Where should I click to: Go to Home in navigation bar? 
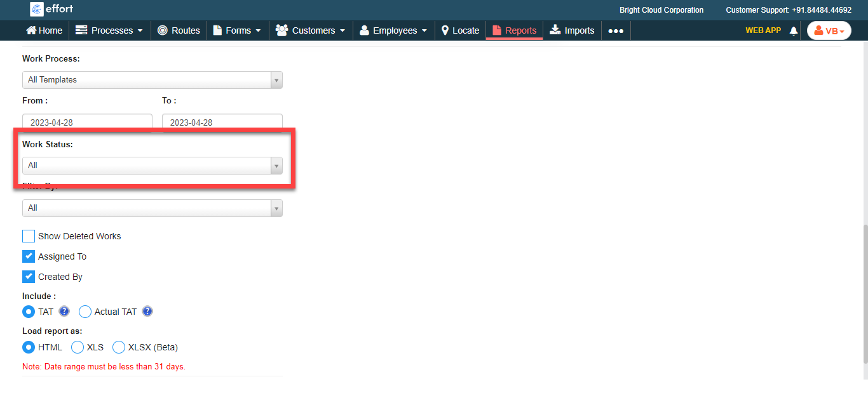[44, 30]
